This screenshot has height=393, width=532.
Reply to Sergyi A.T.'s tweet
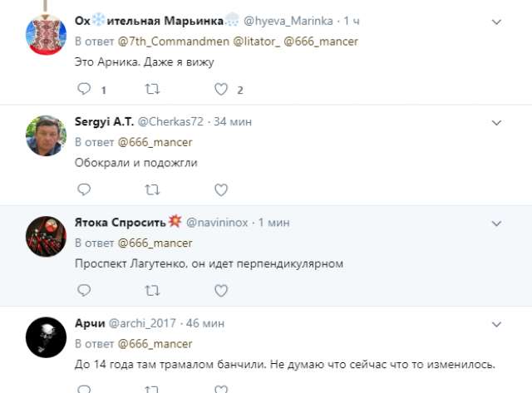click(83, 189)
